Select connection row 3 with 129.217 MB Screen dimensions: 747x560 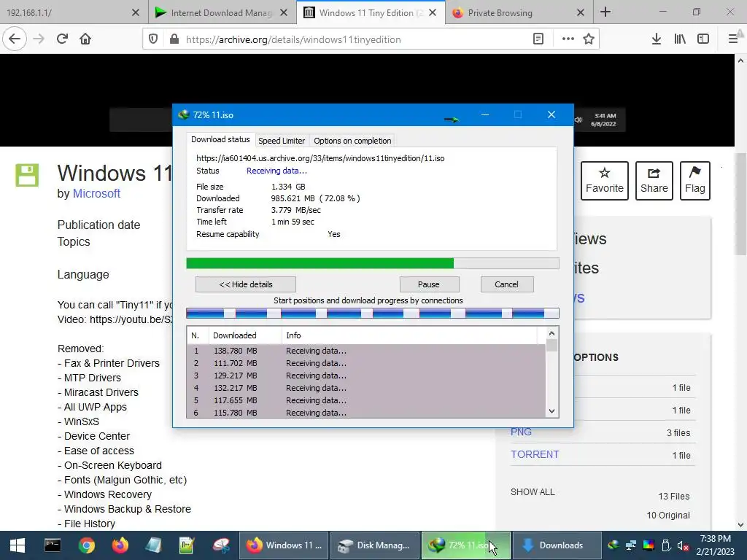366,376
